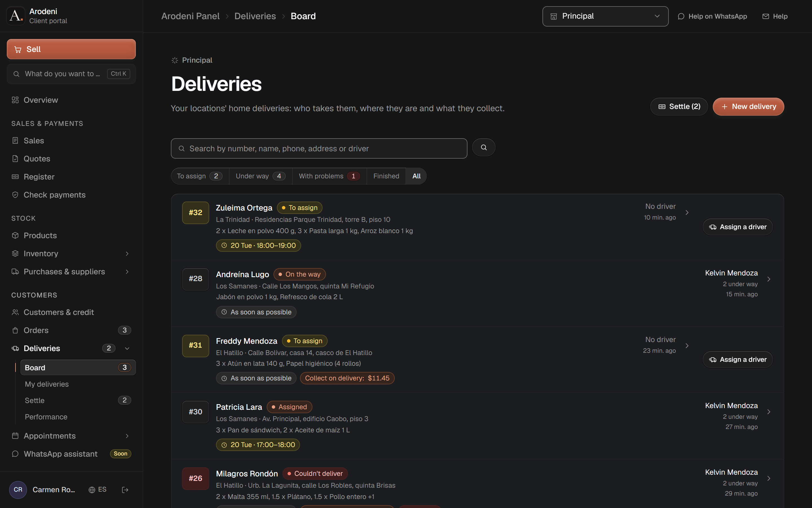Click the Settle (2) button
The height and width of the screenshot is (508, 812).
coord(679,106)
